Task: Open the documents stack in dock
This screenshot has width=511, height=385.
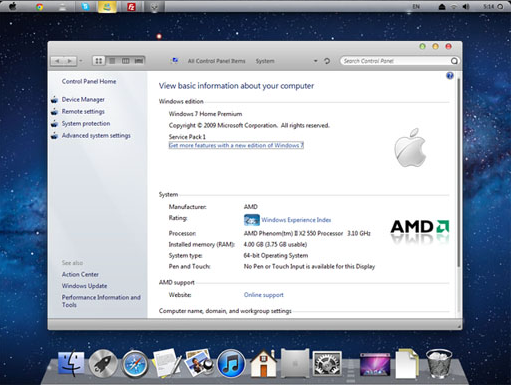Action: tap(407, 363)
